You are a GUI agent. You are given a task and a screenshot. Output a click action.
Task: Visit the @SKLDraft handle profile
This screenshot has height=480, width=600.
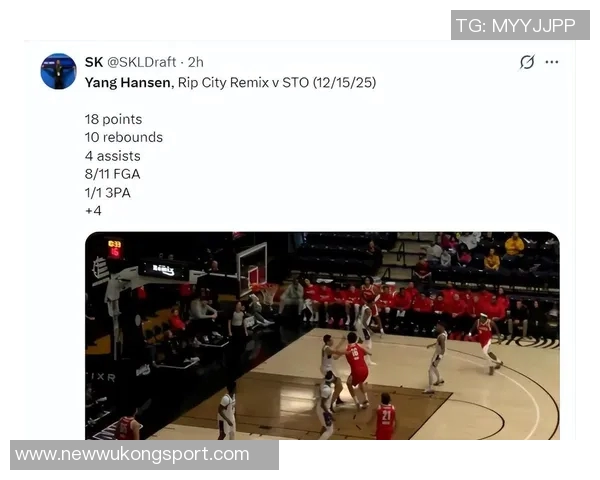coord(142,62)
